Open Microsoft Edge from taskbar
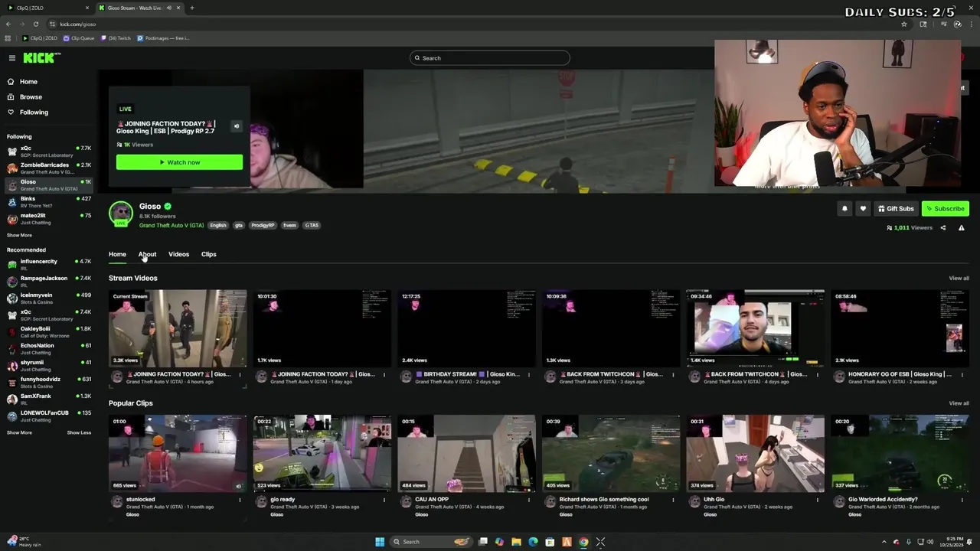This screenshot has height=551, width=980. point(533,542)
